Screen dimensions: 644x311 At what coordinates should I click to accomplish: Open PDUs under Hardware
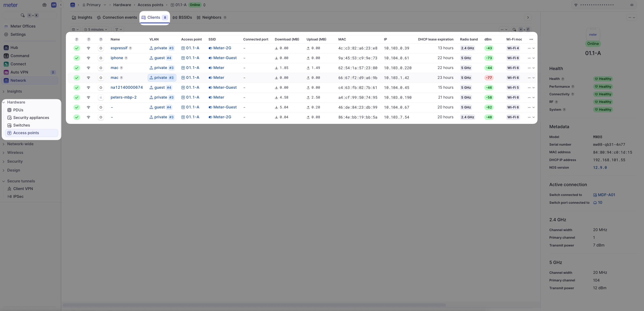(x=18, y=110)
